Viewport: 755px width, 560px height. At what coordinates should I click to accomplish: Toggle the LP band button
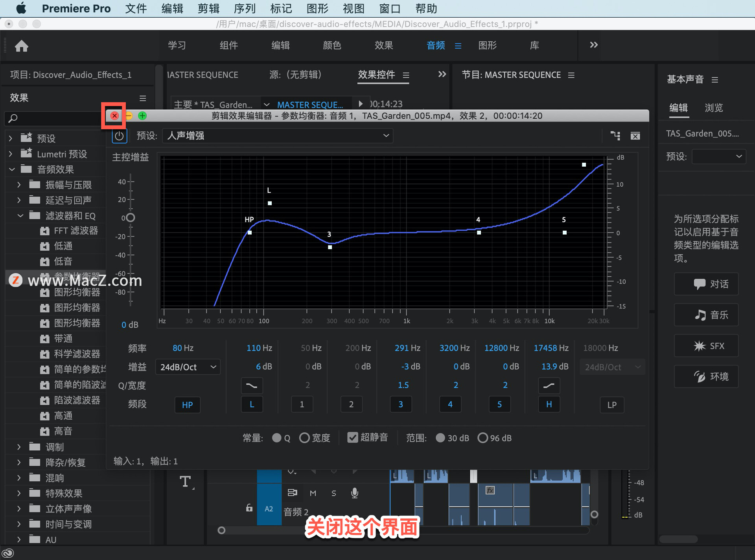coord(611,405)
